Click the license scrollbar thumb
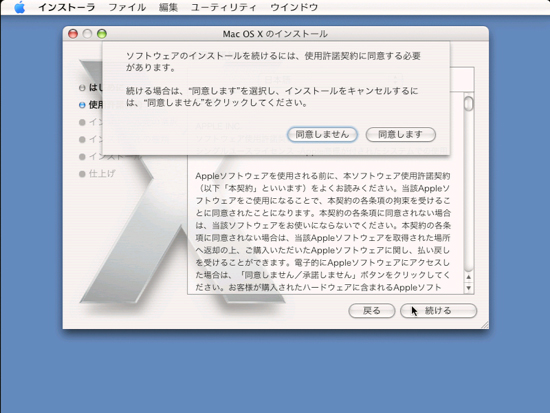The image size is (550, 413). click(x=469, y=104)
